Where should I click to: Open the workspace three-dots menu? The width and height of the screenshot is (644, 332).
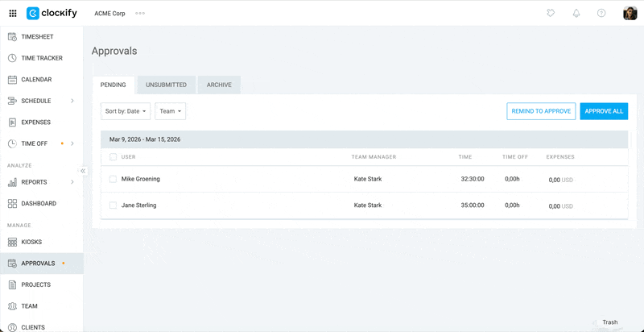click(x=140, y=13)
